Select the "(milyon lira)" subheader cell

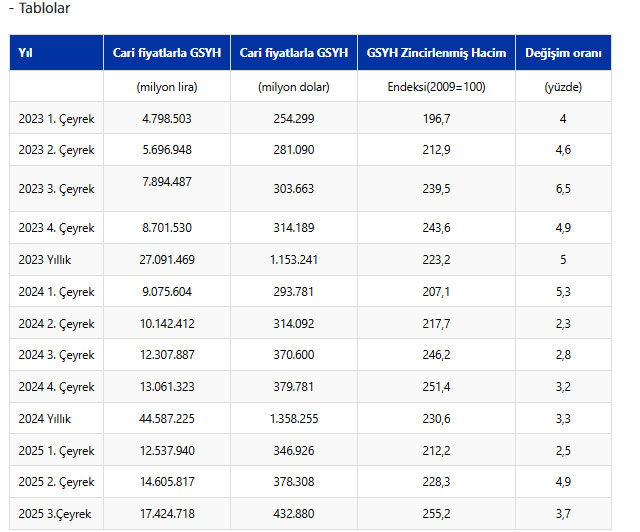pos(167,87)
